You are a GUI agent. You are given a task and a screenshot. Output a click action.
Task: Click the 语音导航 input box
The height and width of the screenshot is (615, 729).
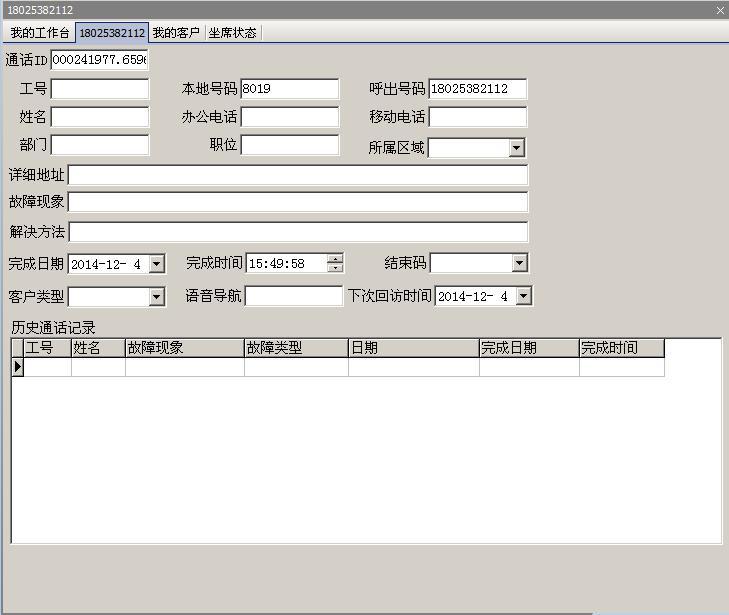tap(293, 296)
